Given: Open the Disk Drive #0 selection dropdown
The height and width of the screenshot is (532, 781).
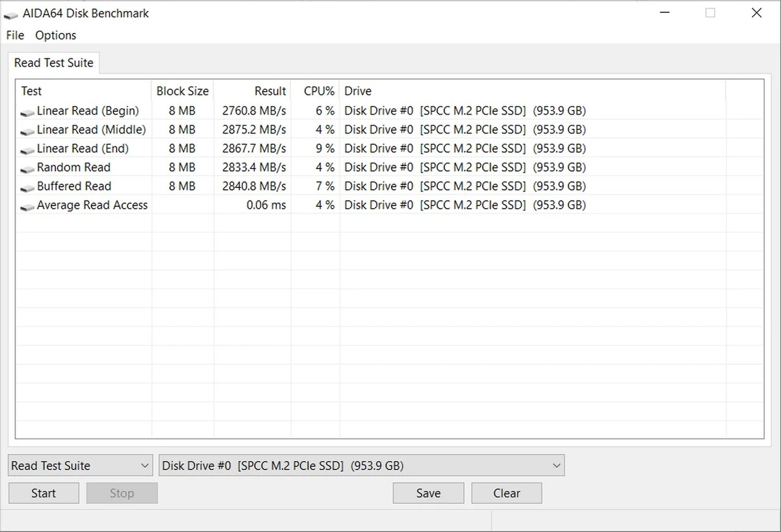Looking at the screenshot, I should [362, 466].
